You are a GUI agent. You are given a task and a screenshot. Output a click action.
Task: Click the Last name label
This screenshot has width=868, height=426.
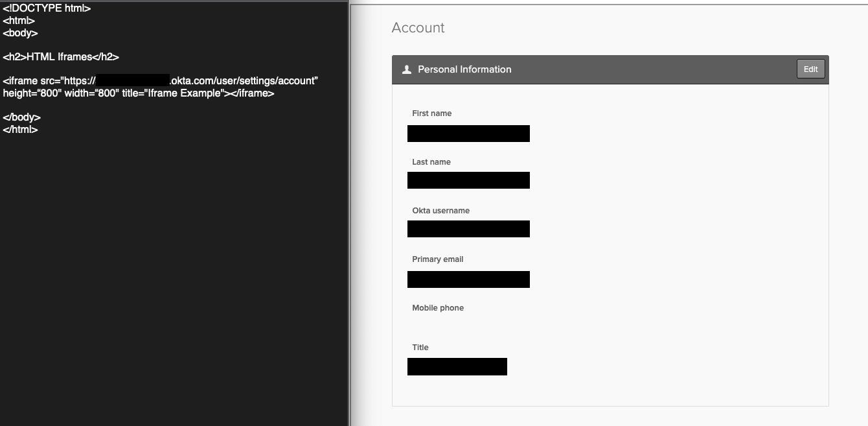[431, 162]
